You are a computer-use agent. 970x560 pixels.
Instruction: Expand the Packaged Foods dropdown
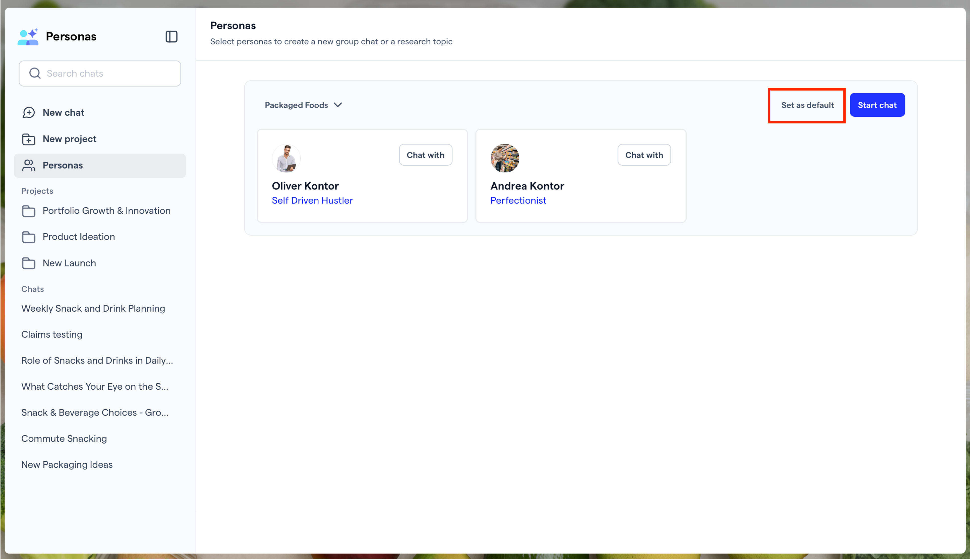[x=303, y=105]
